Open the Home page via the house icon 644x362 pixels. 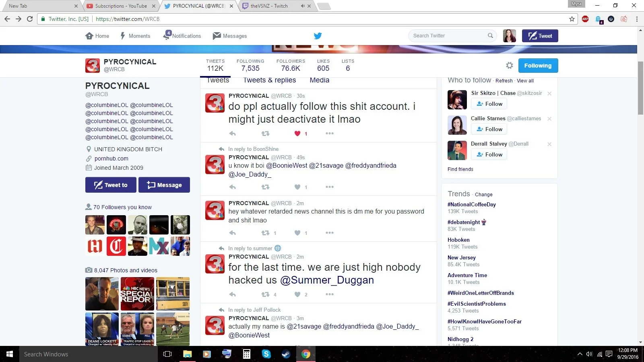(89, 36)
